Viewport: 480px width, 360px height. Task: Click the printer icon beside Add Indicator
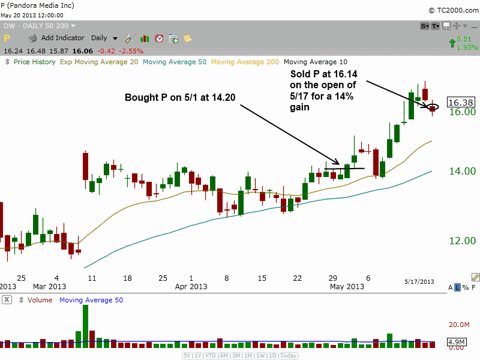[33, 39]
